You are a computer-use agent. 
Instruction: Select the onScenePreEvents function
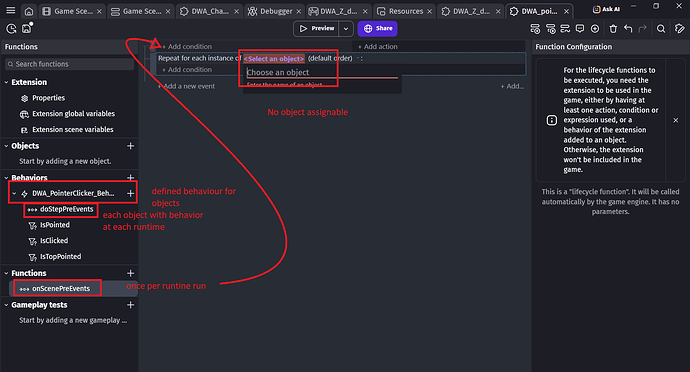61,289
